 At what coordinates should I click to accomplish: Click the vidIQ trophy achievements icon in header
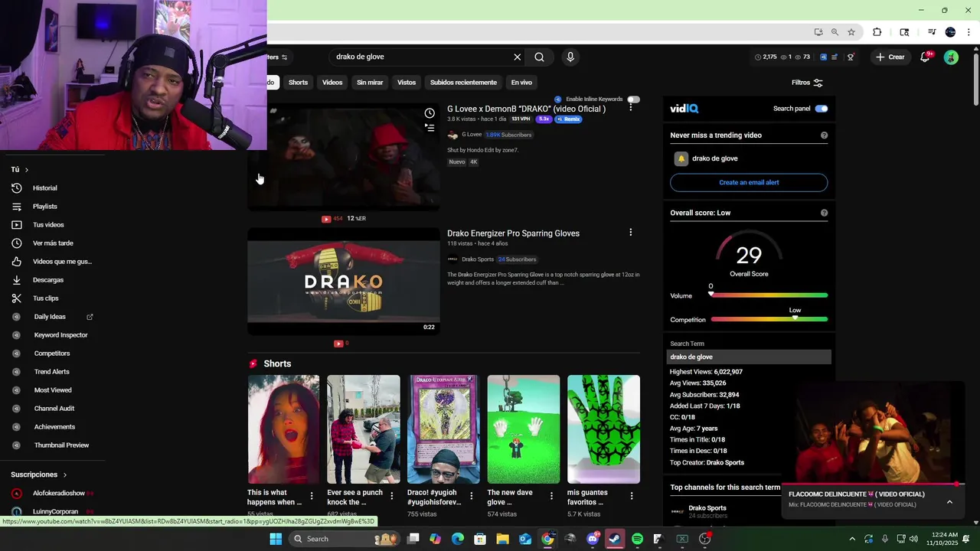(850, 57)
